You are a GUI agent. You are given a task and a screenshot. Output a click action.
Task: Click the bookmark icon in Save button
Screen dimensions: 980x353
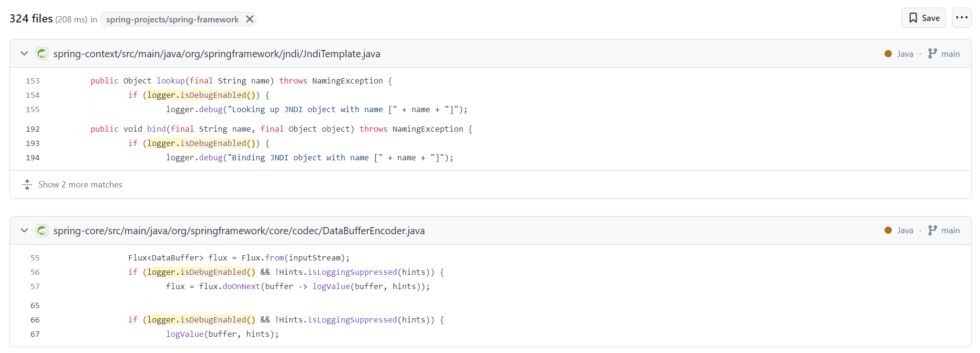[x=913, y=18]
